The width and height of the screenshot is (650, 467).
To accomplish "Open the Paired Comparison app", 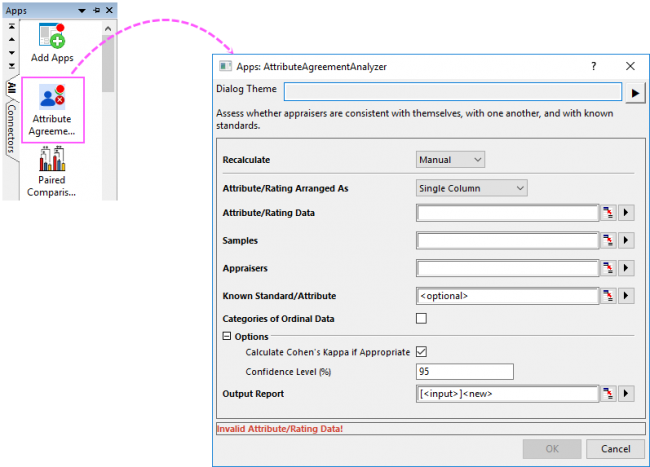I will 52,172.
